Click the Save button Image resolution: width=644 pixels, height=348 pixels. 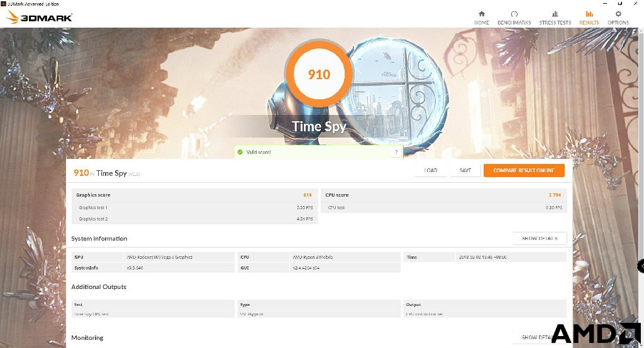[465, 170]
